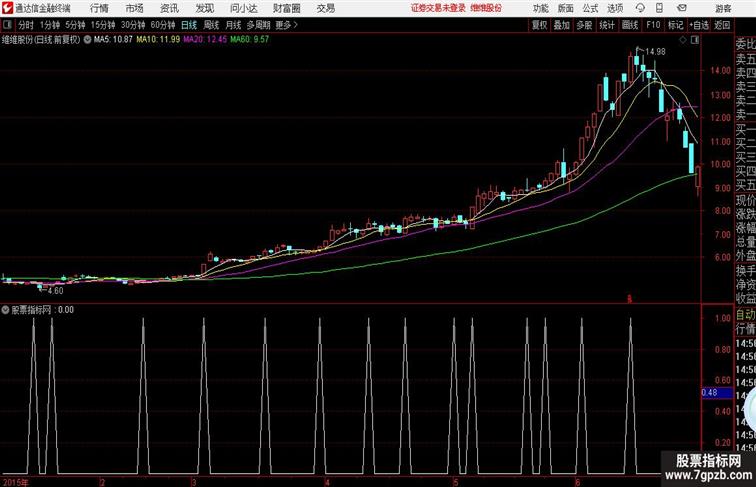
Task: Switch to 分时 chart period
Action: (26, 25)
